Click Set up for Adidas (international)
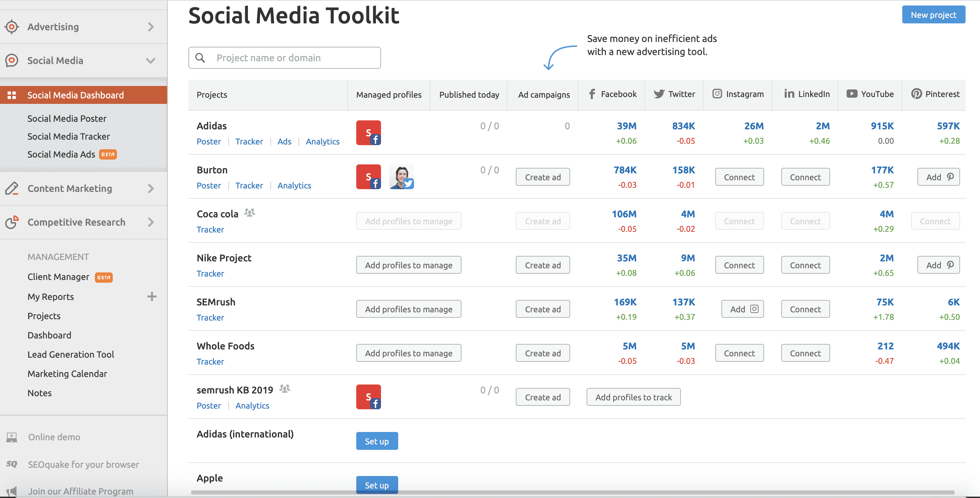The height and width of the screenshot is (498, 980). (x=377, y=441)
